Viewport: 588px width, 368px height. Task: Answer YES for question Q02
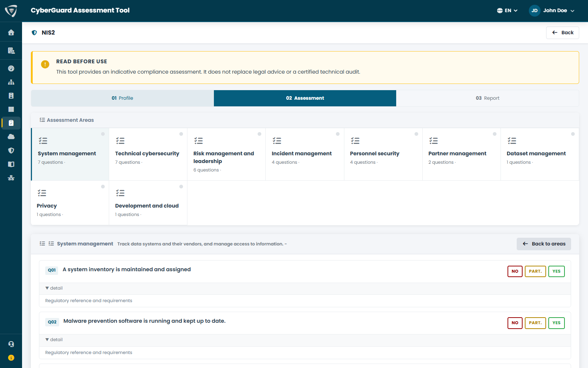tap(556, 323)
